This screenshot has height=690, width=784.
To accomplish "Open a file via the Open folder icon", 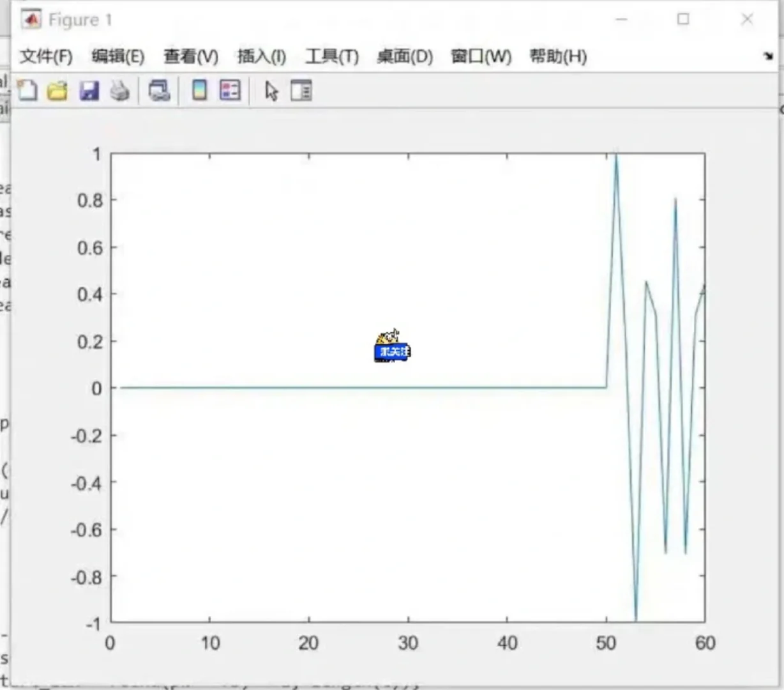I will (x=57, y=91).
